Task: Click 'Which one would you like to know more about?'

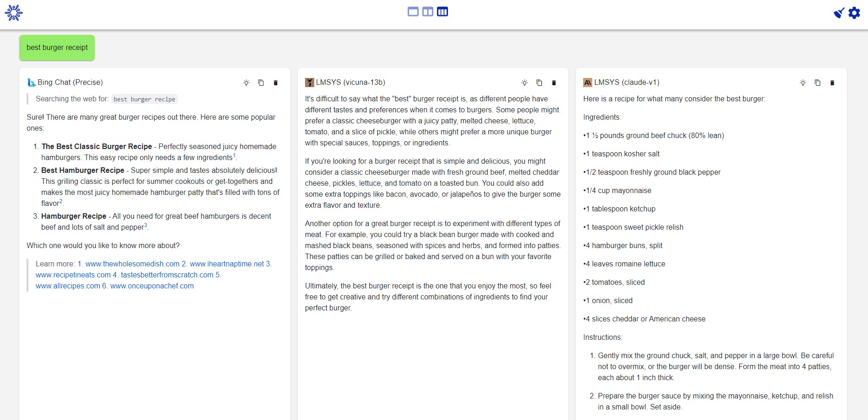Action: [x=103, y=245]
